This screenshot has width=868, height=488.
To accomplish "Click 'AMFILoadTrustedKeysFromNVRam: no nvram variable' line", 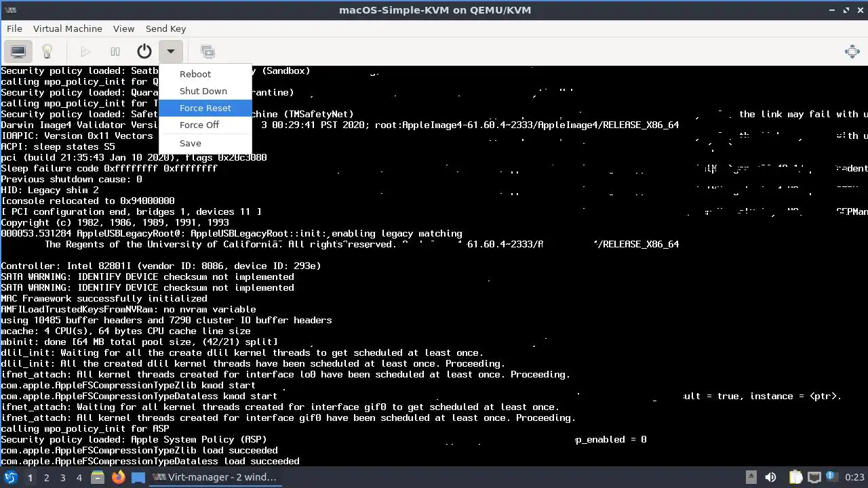I will (x=129, y=309).
